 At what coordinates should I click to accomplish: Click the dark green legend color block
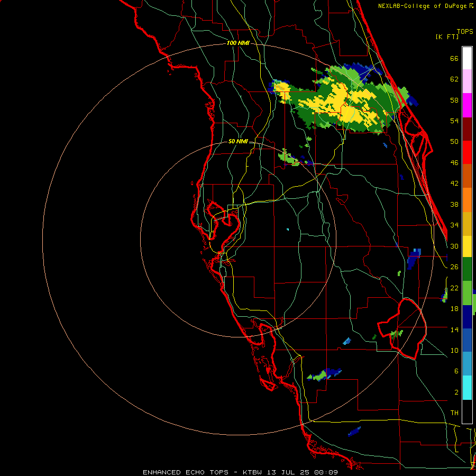467,269
